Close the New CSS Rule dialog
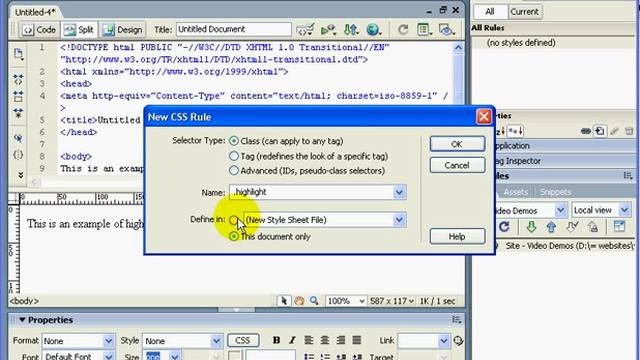Viewport: 640px width, 360px height. 484,117
